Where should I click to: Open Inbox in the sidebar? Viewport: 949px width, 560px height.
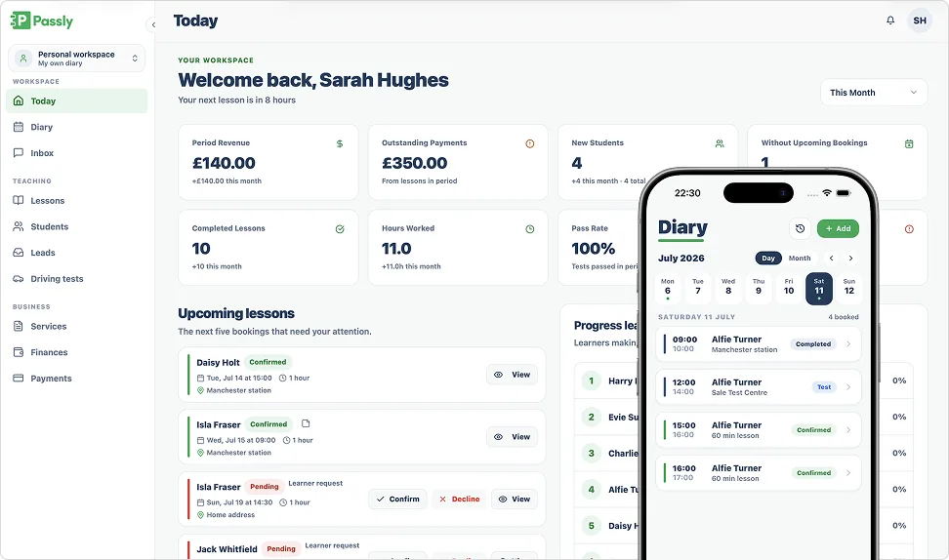click(77, 153)
